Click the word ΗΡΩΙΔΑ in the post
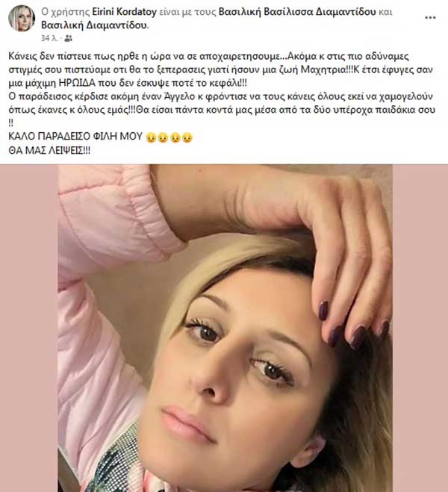The width and height of the screenshot is (448, 492). click(77, 83)
